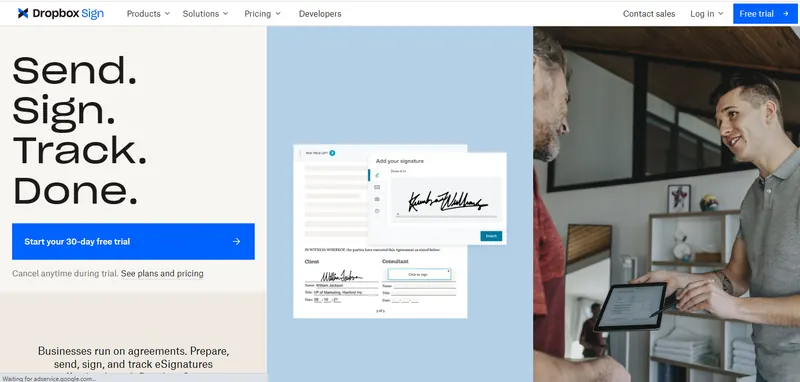This screenshot has width=800, height=382.
Task: Click the Free trial button in header
Action: pos(764,14)
